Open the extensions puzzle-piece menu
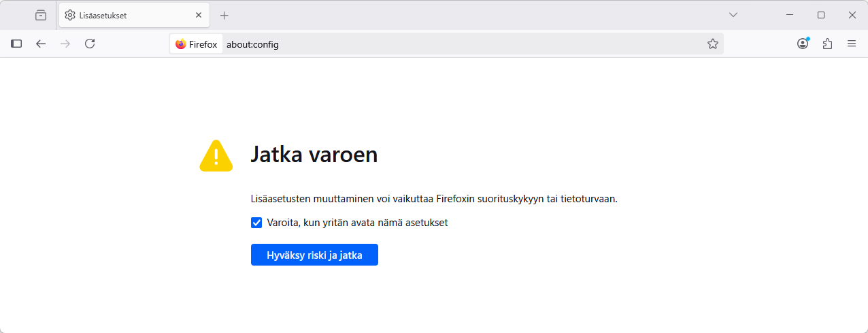The height and width of the screenshot is (333, 868). tap(827, 44)
